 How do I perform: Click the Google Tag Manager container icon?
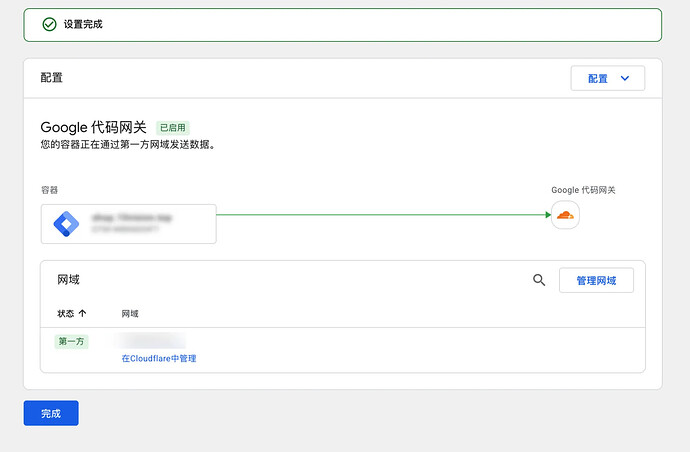tap(67, 223)
